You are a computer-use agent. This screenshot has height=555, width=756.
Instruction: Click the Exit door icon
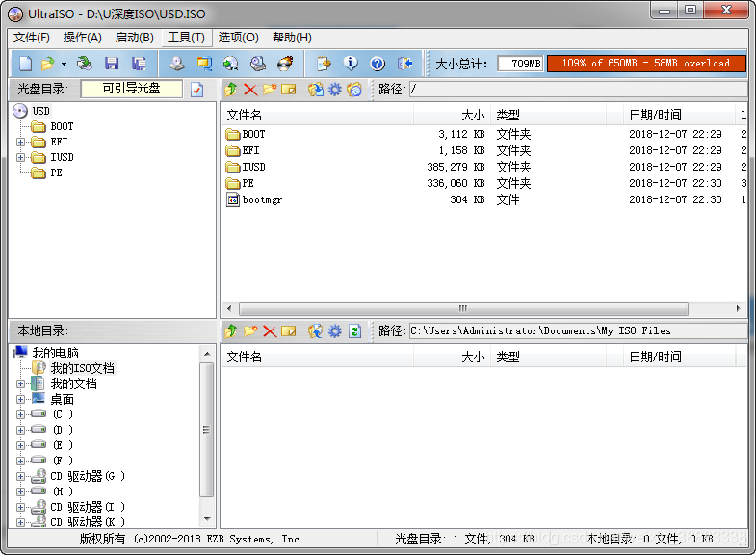pos(404,64)
